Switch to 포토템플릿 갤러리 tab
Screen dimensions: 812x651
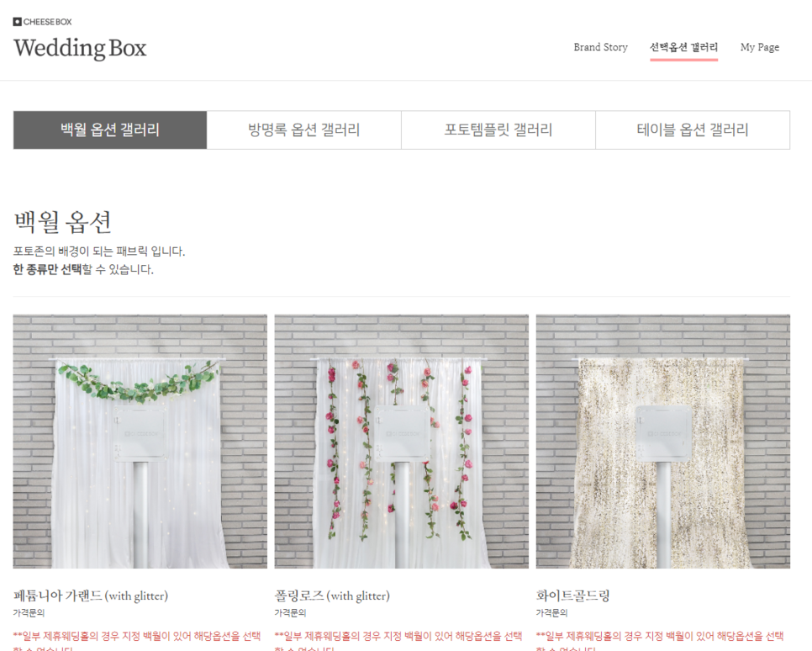click(x=498, y=130)
